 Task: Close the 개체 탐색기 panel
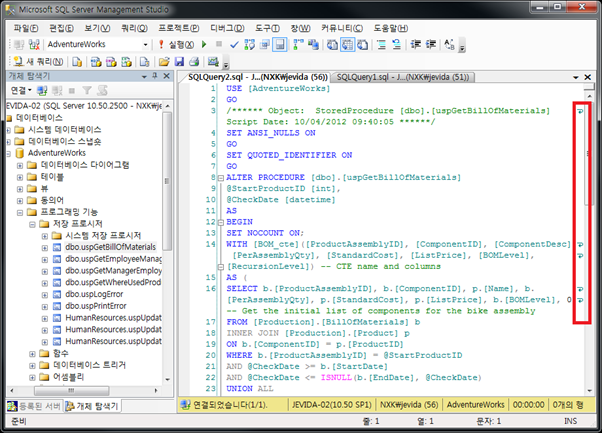point(166,76)
